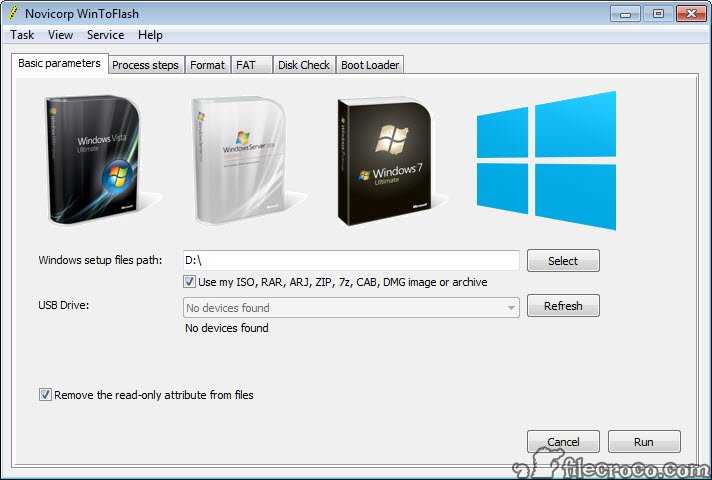Open the Help menu
This screenshot has width=712, height=480.
[150, 35]
